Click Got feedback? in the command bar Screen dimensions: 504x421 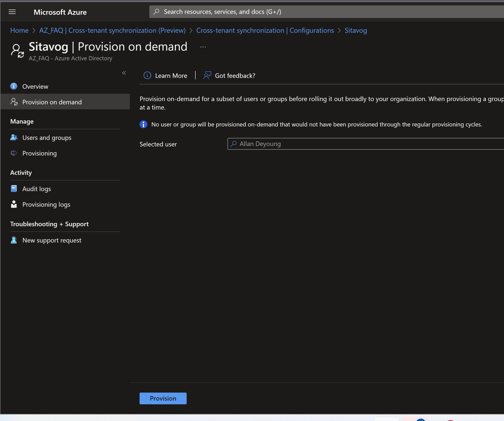(229, 75)
